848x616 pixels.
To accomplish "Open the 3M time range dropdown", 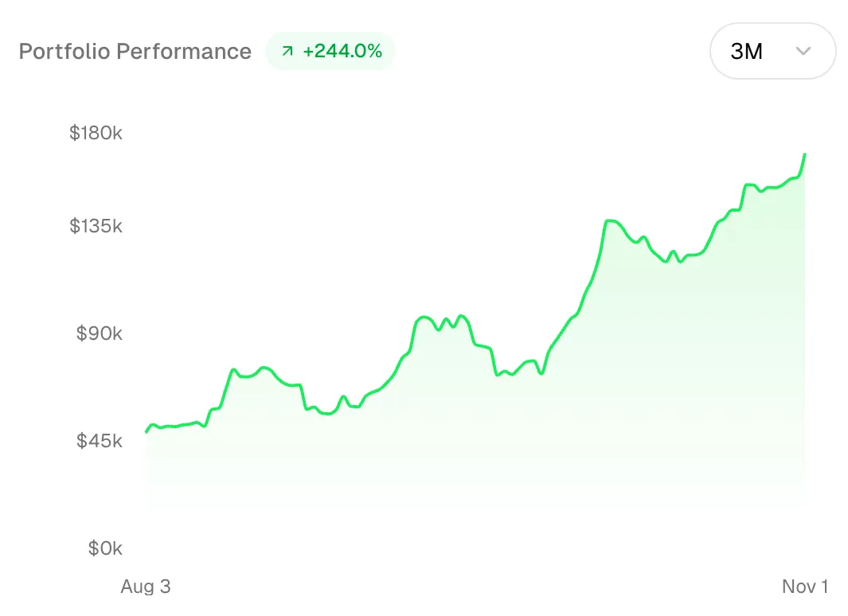I will [x=773, y=51].
